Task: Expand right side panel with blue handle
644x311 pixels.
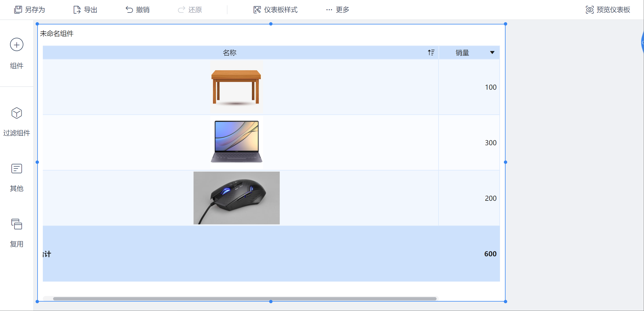Action: pos(642,42)
